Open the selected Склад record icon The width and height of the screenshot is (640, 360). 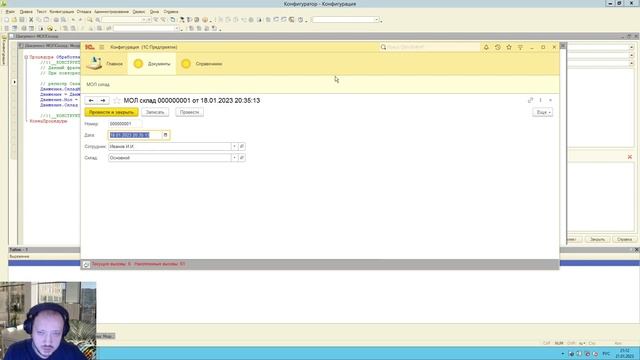tap(242, 158)
